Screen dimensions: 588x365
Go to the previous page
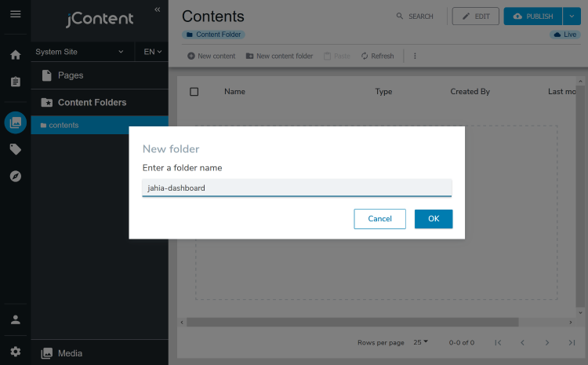(x=522, y=342)
